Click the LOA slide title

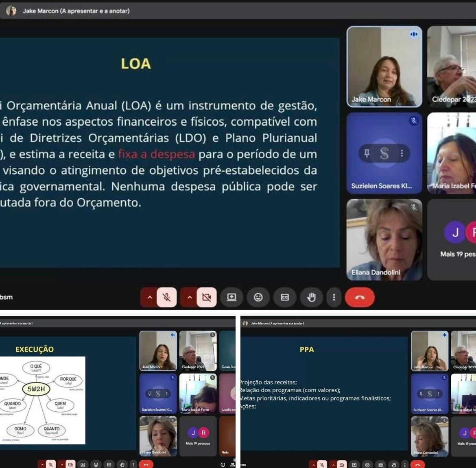136,64
